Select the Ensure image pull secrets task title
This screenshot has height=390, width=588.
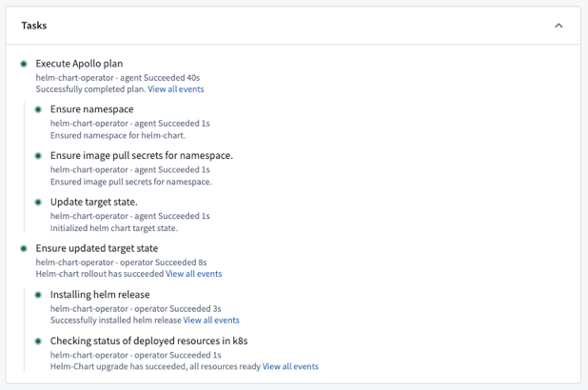coord(141,156)
